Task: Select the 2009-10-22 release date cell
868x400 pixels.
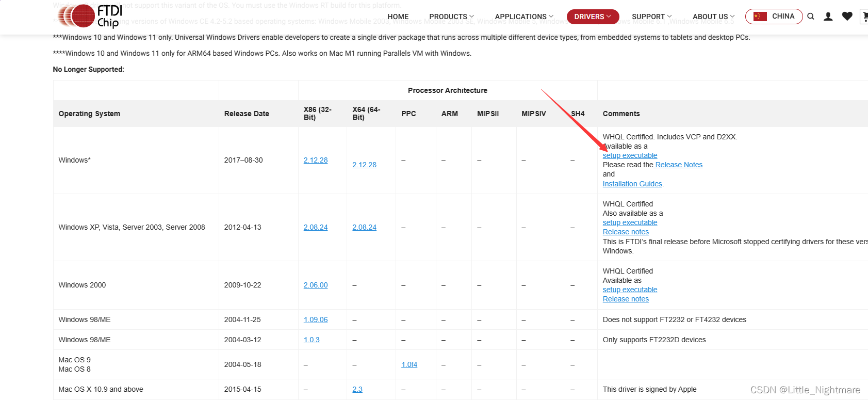Action: coord(242,285)
